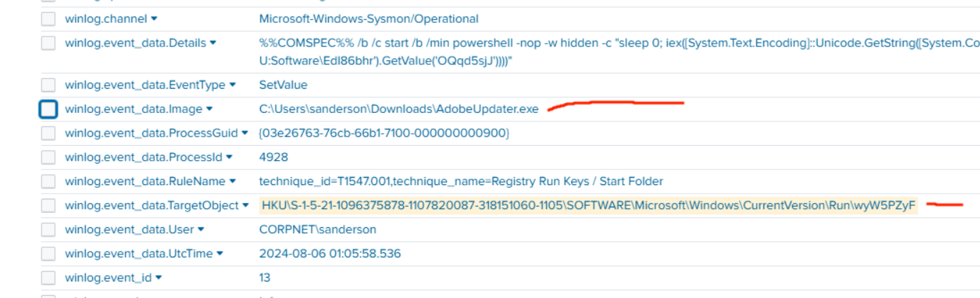Open the winlog.channel field dropdown arrow

155,19
